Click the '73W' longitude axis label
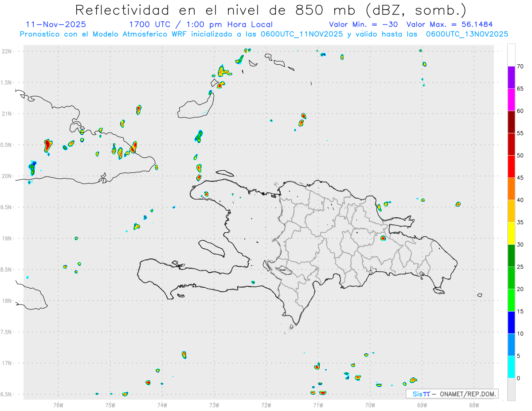 (x=214, y=405)
